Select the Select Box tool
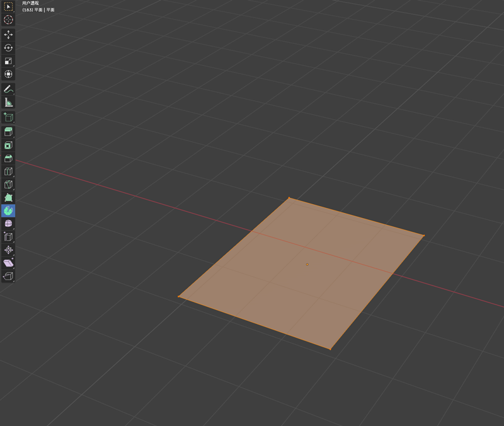The height and width of the screenshot is (426, 504). pos(9,6)
